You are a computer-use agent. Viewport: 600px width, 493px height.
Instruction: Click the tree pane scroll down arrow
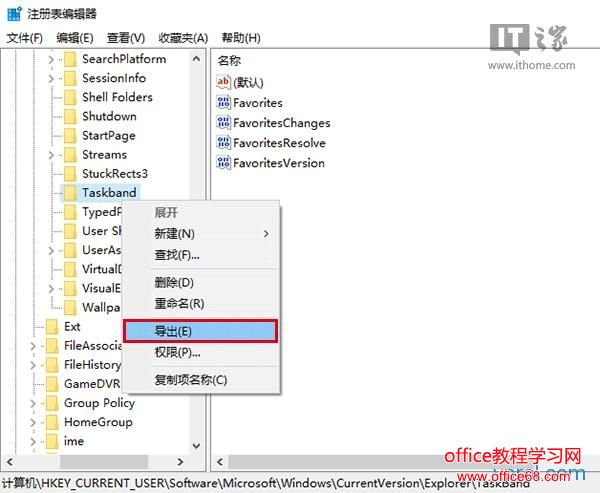tap(196, 446)
